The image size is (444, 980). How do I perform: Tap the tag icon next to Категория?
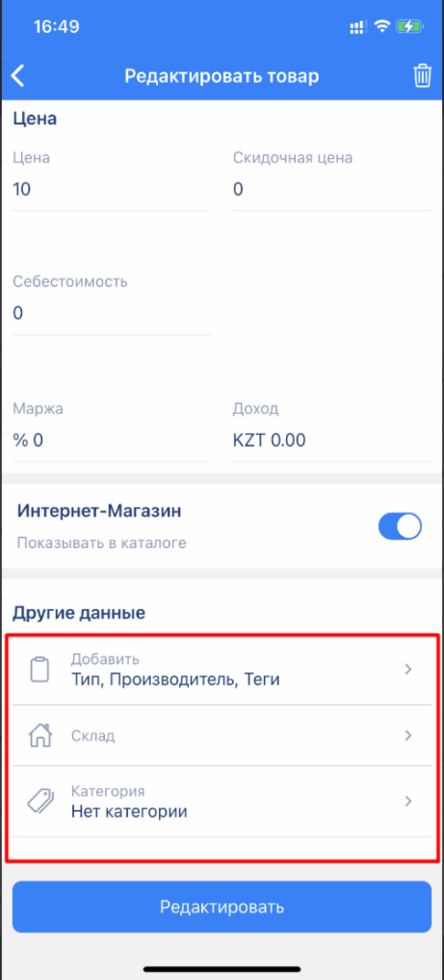(x=39, y=801)
